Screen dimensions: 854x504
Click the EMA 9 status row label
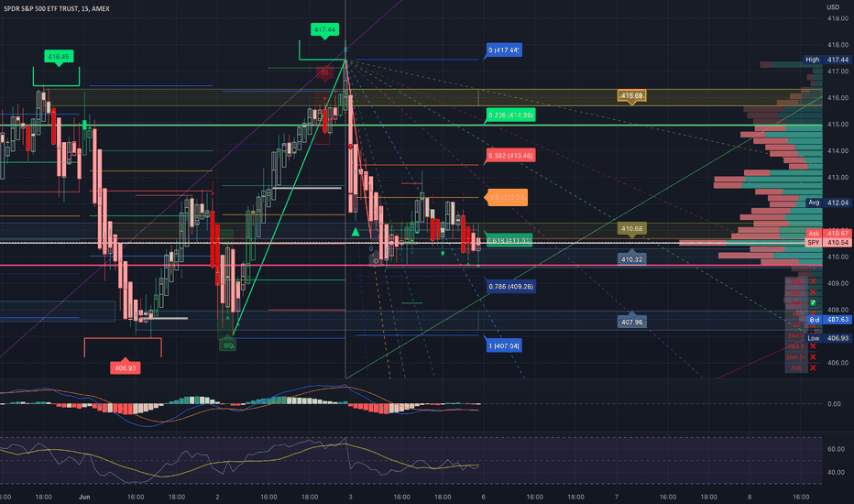(x=795, y=346)
